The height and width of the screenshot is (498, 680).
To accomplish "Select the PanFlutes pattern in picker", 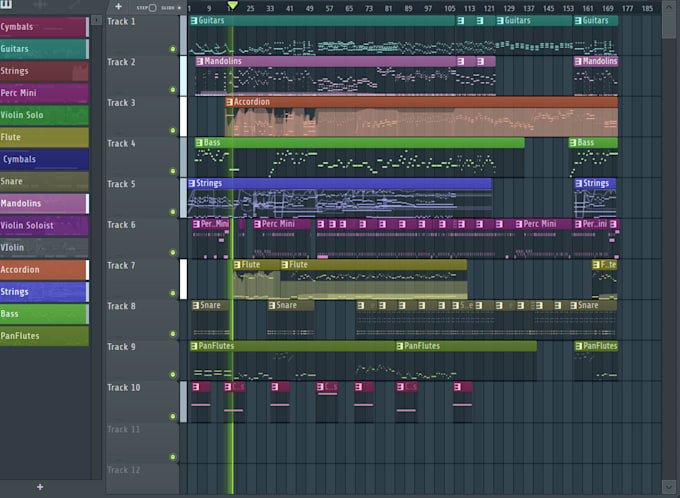I will coord(44,336).
